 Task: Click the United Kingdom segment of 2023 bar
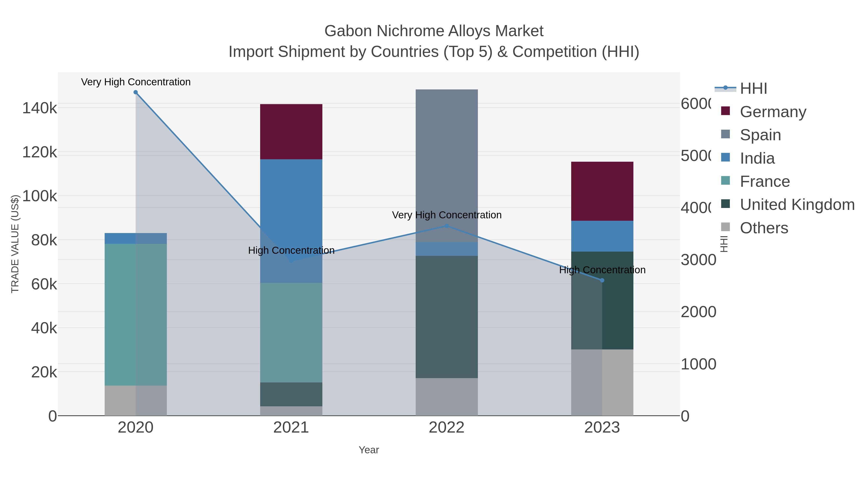coord(602,301)
